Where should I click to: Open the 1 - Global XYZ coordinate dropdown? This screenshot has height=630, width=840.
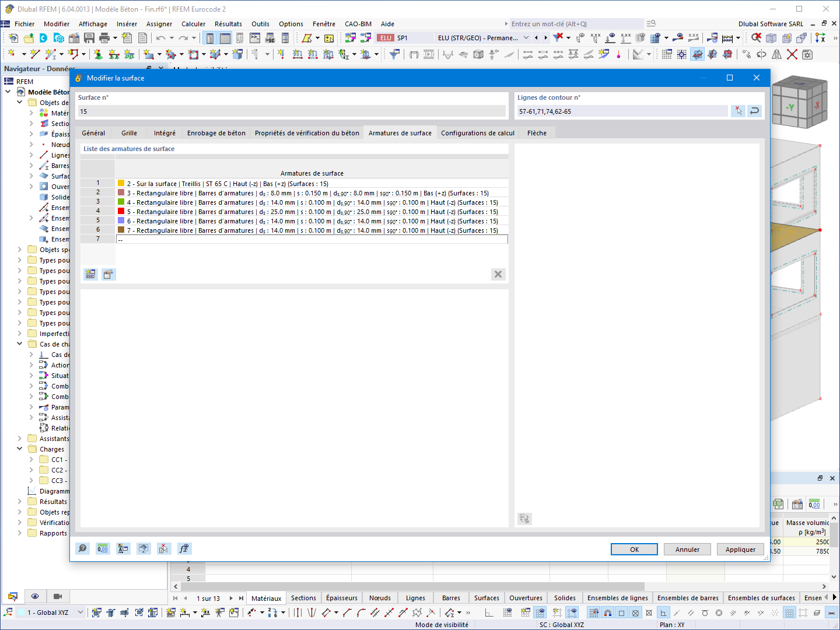coord(80,612)
